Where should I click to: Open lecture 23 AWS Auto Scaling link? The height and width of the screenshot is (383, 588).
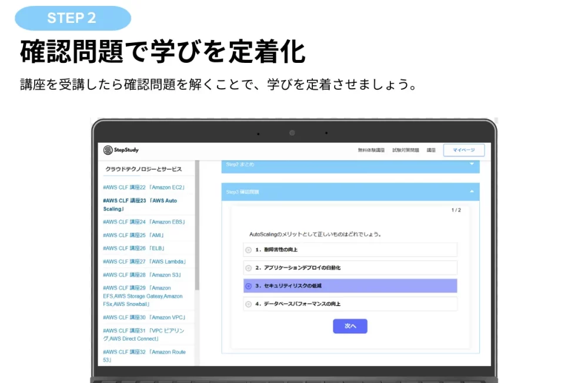[140, 204]
